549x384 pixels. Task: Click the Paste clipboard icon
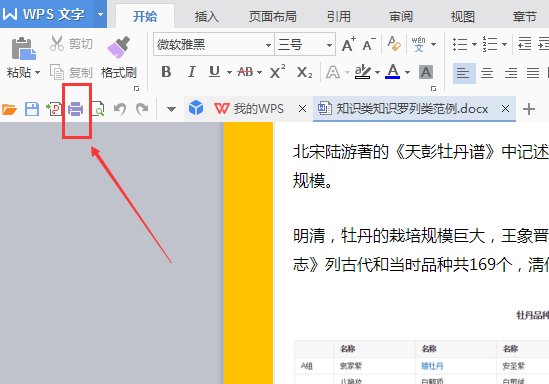[23, 48]
